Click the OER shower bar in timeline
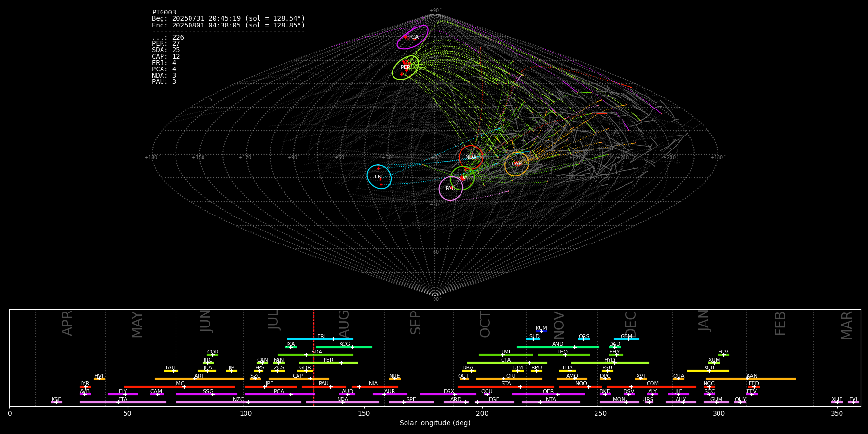868x434 pixels. [548, 394]
